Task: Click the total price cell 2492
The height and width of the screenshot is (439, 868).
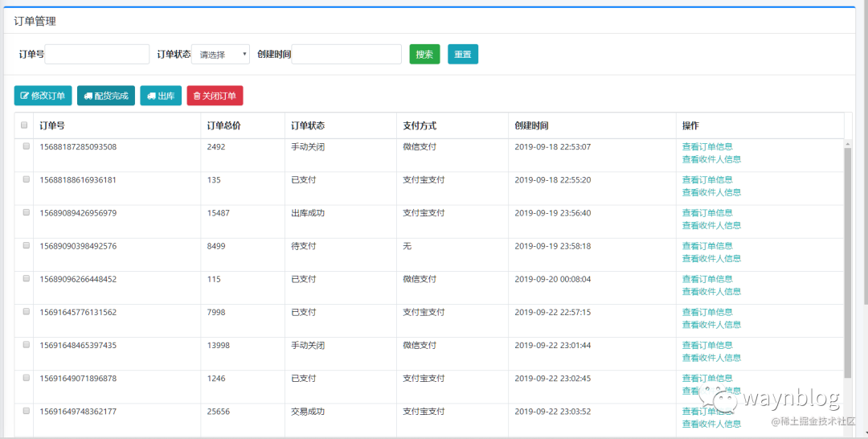Action: 216,146
